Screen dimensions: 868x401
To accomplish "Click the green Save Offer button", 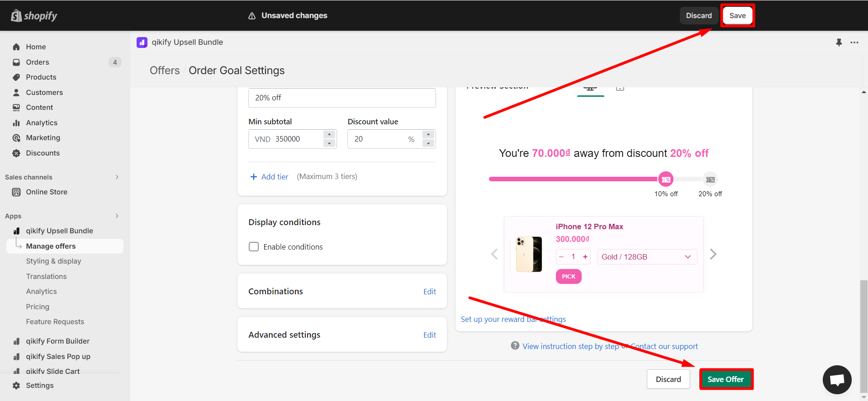I will click(x=726, y=379).
